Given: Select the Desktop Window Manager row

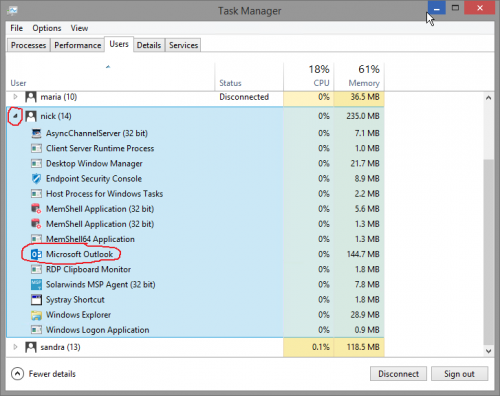Looking at the screenshot, I should (195, 164).
